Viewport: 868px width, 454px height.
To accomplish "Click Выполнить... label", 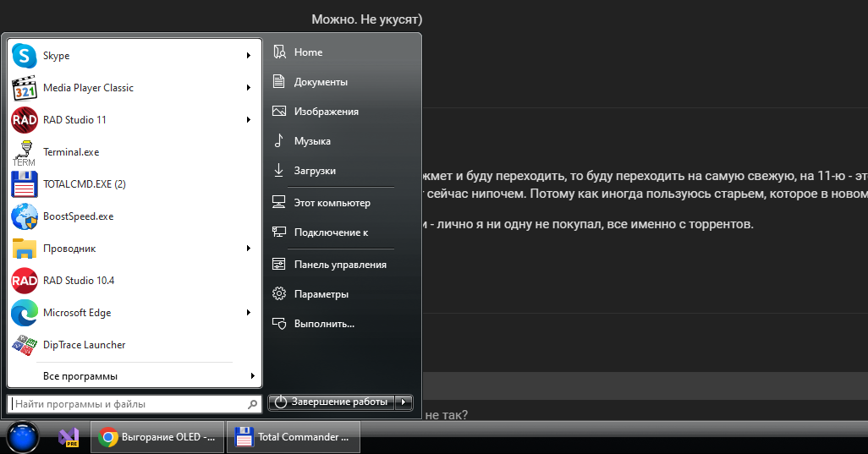I will click(324, 324).
